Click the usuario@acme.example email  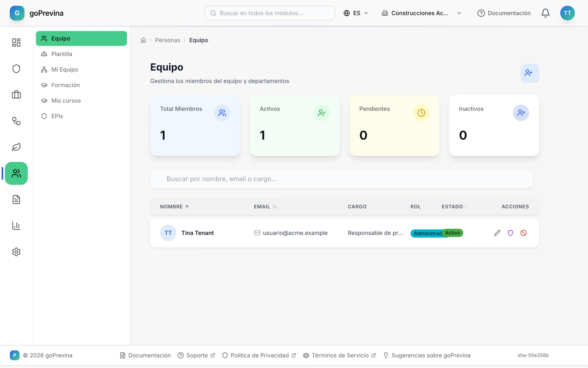click(x=295, y=233)
